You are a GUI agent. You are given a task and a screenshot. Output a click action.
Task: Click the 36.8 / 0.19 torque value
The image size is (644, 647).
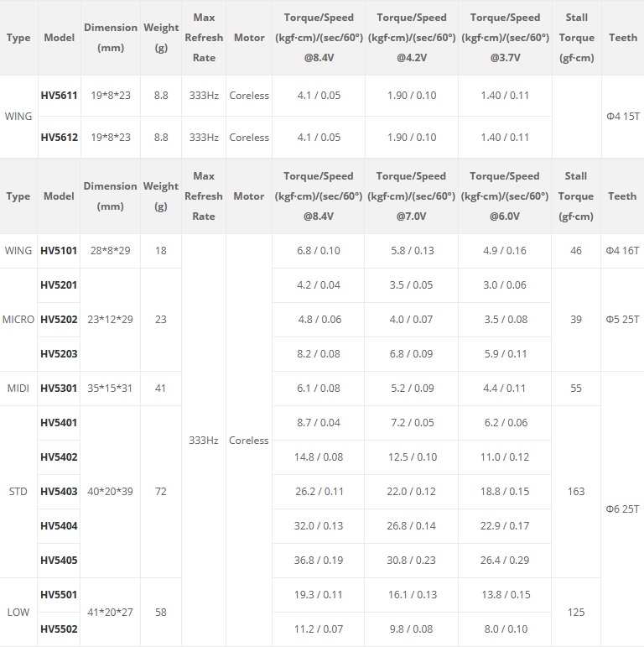319,561
